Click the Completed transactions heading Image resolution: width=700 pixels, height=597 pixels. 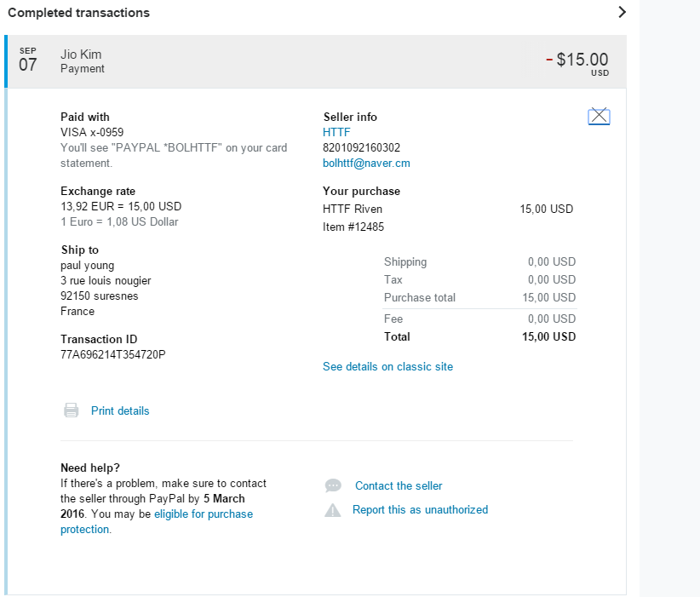pyautogui.click(x=79, y=13)
